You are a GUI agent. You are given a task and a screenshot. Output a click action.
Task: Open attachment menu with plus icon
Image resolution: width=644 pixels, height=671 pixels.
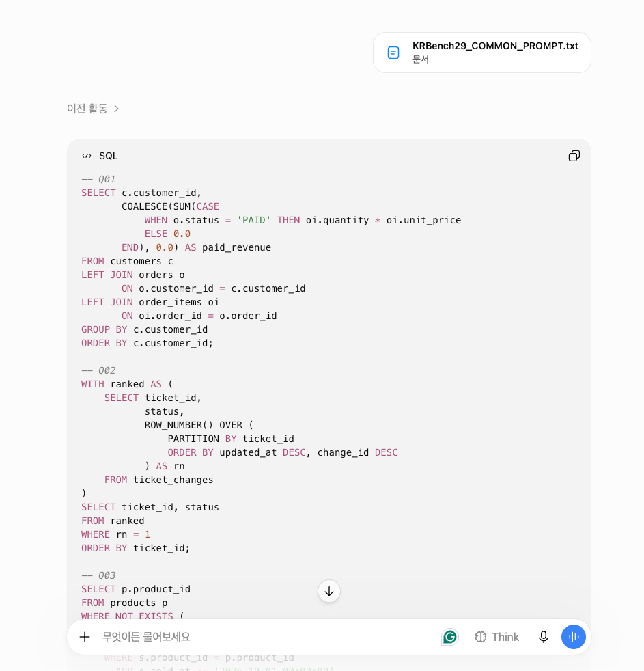pyautogui.click(x=85, y=637)
